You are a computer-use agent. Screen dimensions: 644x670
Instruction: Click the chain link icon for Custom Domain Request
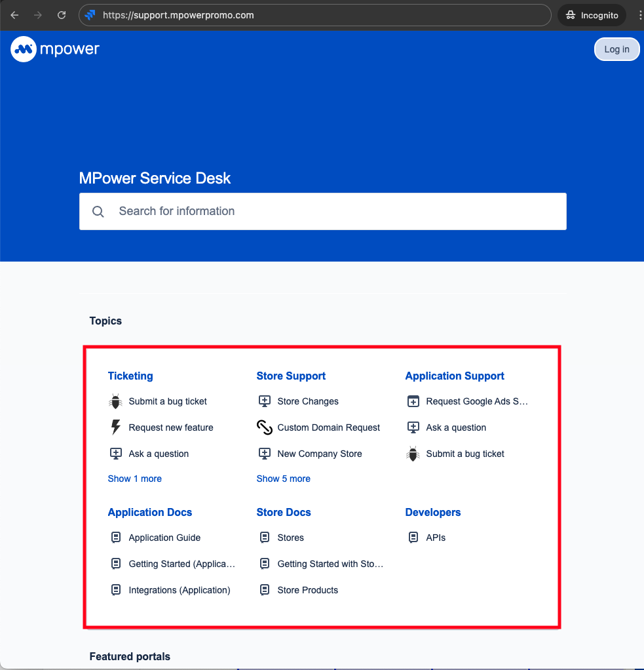point(264,427)
